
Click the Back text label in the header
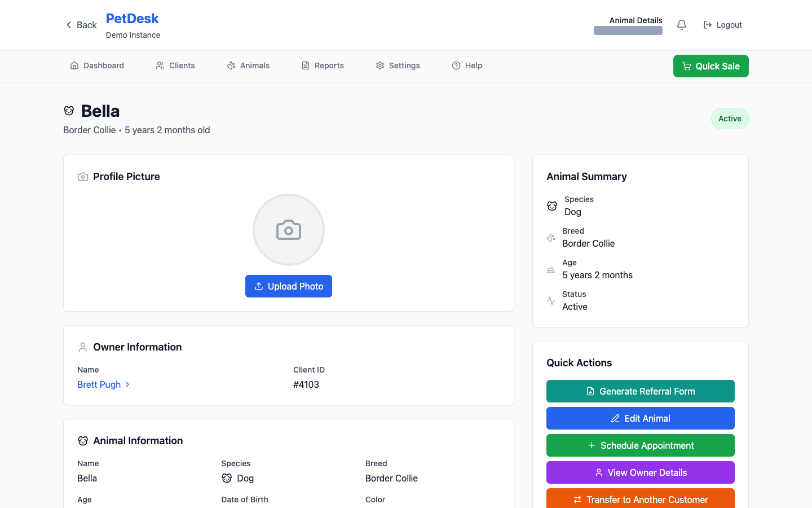87,25
